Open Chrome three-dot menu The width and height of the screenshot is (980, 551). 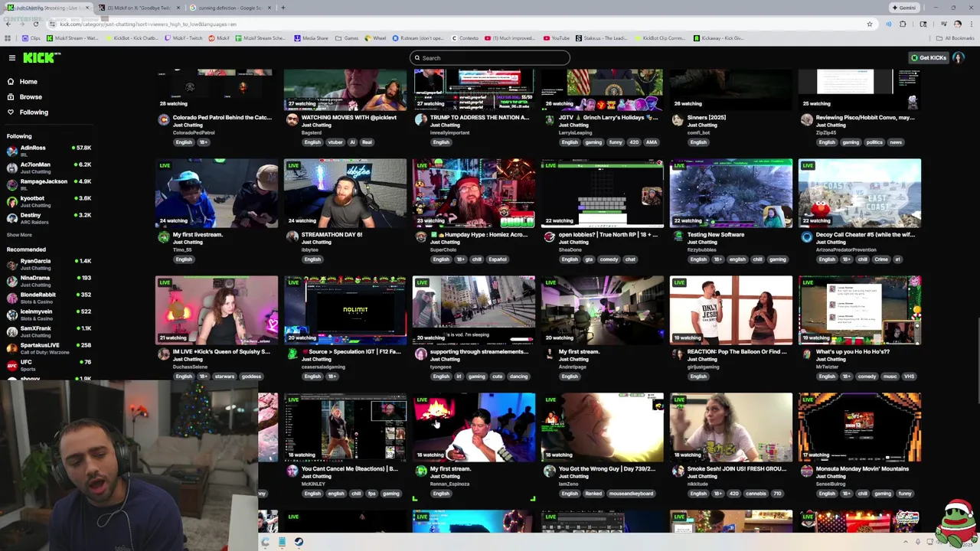pyautogui.click(x=971, y=24)
